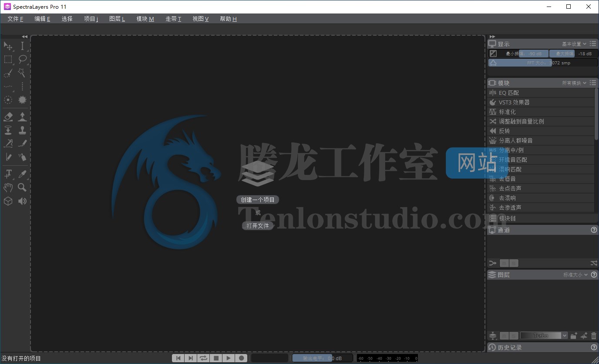The height and width of the screenshot is (364, 599).
Task: Click the Play button in the transport
Action: tap(229, 358)
